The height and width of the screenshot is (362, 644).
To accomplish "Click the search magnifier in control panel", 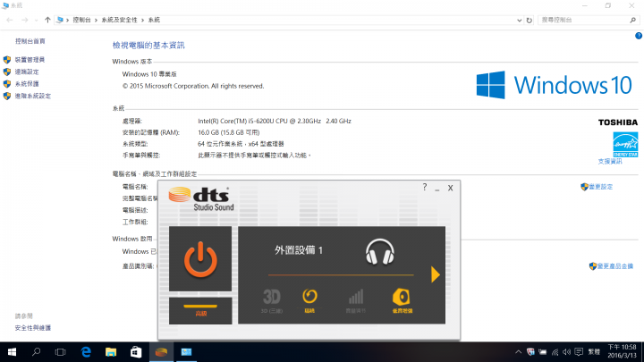I will [x=633, y=20].
